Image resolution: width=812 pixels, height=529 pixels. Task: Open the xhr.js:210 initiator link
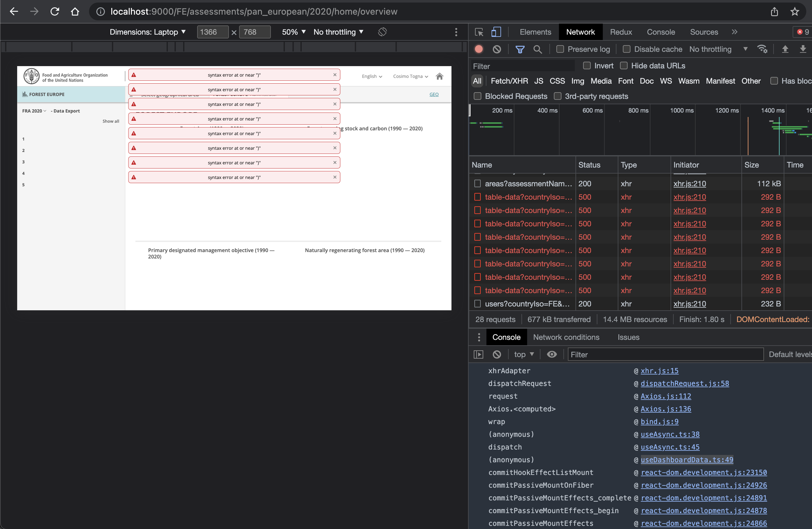point(689,183)
